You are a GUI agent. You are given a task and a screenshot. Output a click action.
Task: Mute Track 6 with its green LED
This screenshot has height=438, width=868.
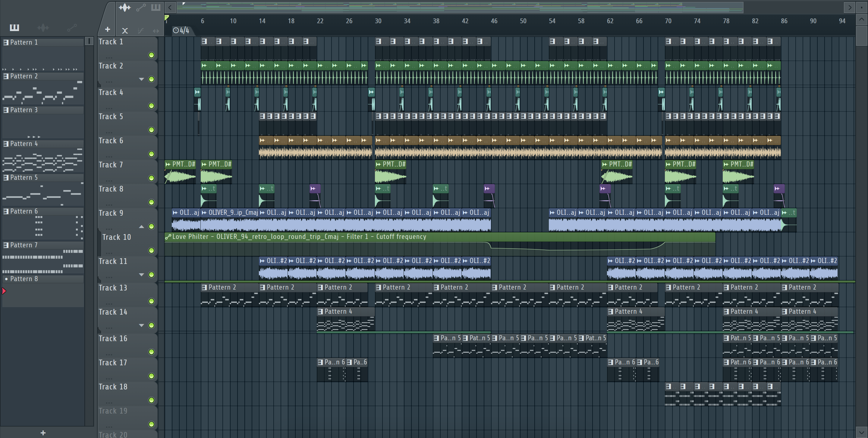(151, 154)
